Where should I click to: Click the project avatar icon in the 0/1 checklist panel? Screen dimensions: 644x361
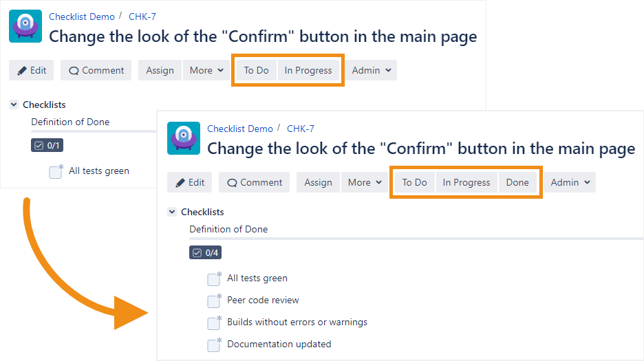click(25, 27)
